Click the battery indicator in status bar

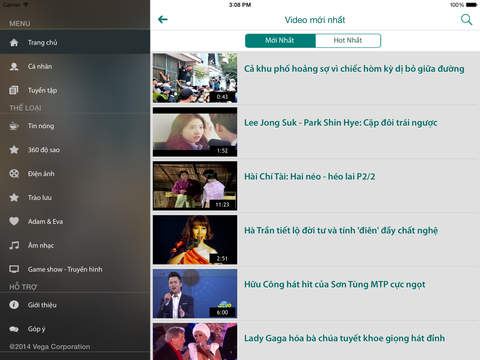tap(472, 5)
